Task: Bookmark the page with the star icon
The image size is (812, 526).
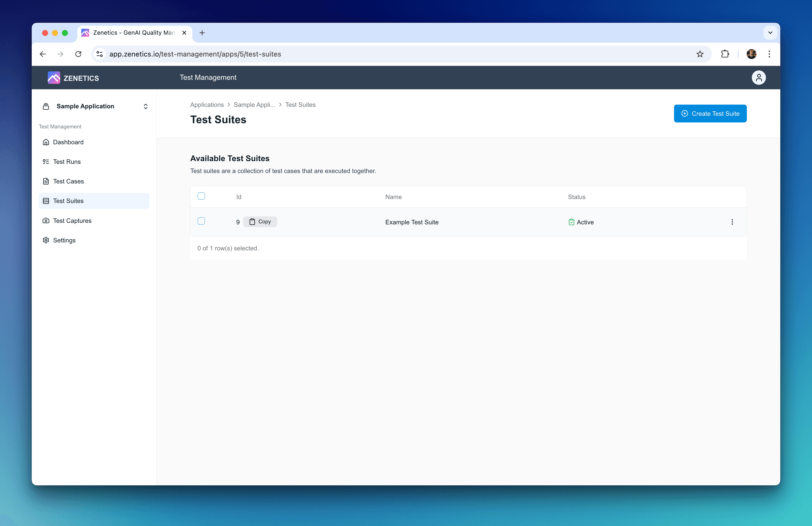Action: tap(700, 54)
